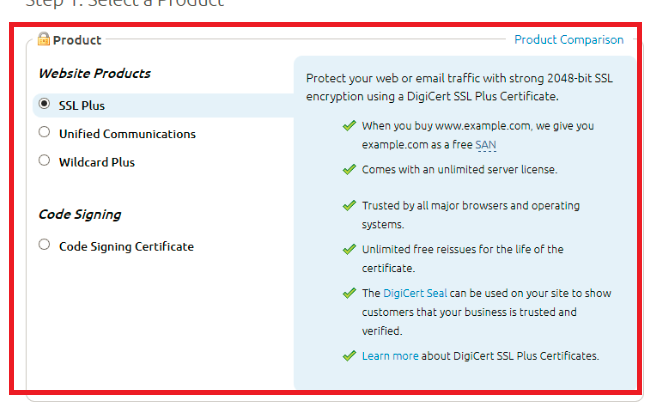This screenshot has height=410, width=656.
Task: Click the checkmark next to unlimited free reissues
Action: [349, 249]
